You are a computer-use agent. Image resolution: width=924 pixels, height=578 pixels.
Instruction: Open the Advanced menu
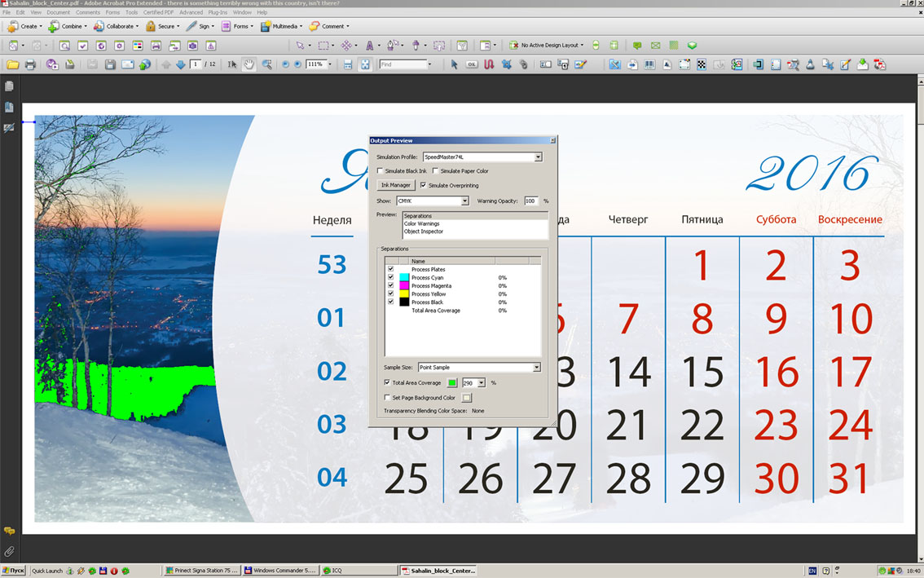[x=191, y=12]
